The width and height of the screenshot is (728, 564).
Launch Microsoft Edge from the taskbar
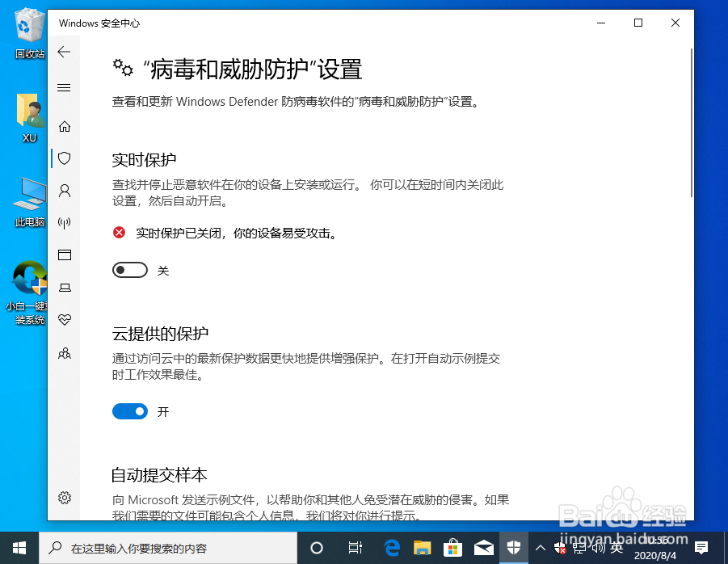point(393,548)
